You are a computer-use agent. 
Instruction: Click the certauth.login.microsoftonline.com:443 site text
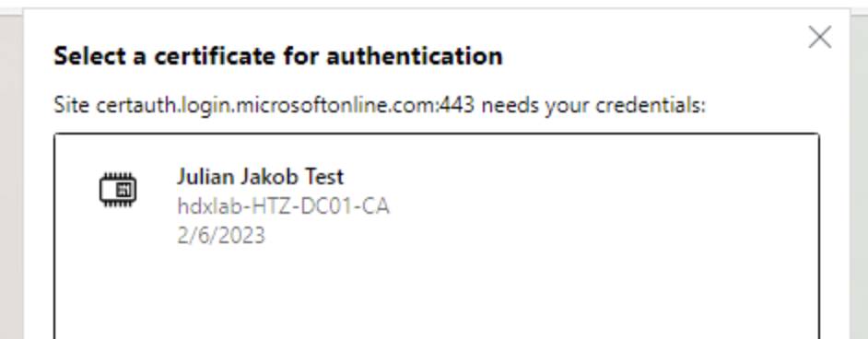click(285, 105)
